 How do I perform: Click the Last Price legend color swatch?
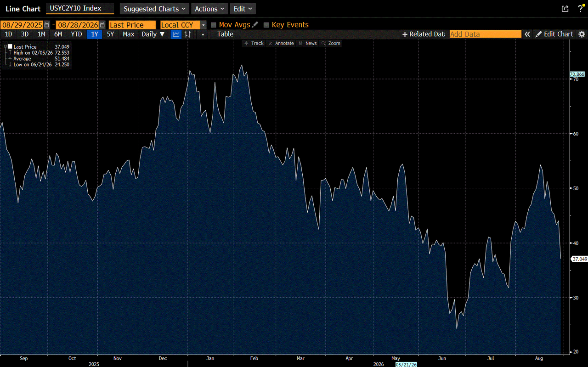click(10, 47)
